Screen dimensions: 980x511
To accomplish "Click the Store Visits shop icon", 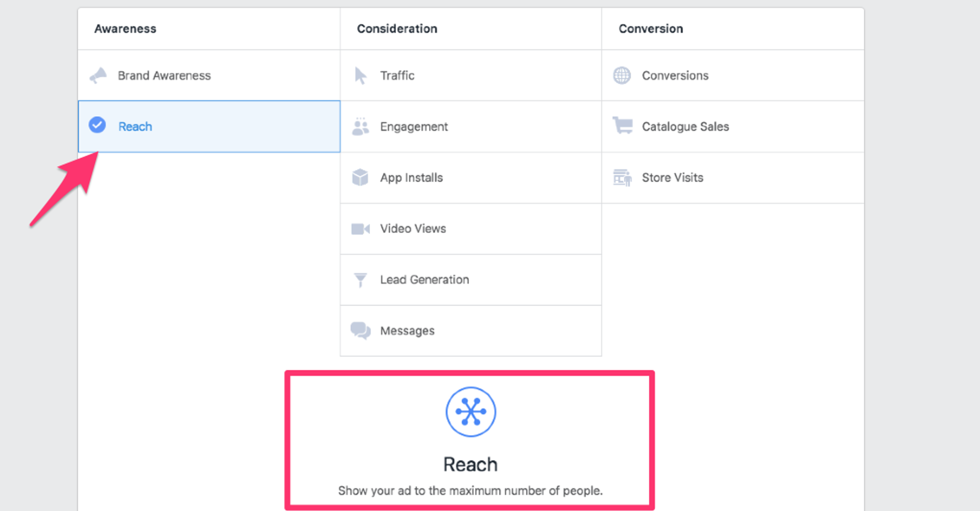I will click(x=622, y=178).
